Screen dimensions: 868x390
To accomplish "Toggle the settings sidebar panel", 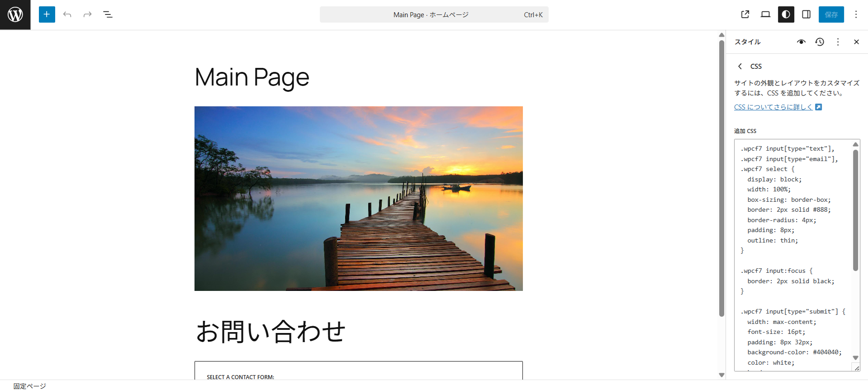I will click(x=806, y=14).
